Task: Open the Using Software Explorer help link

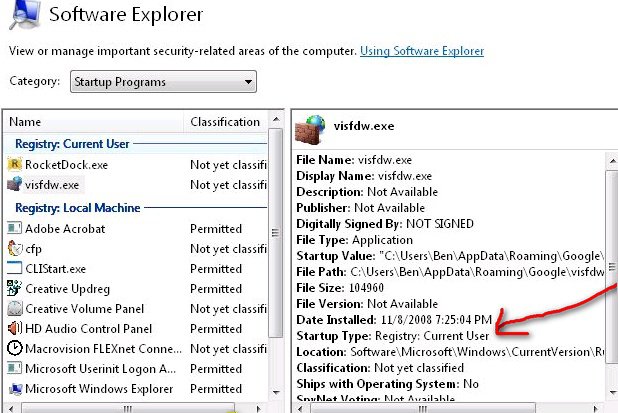Action: 422,51
